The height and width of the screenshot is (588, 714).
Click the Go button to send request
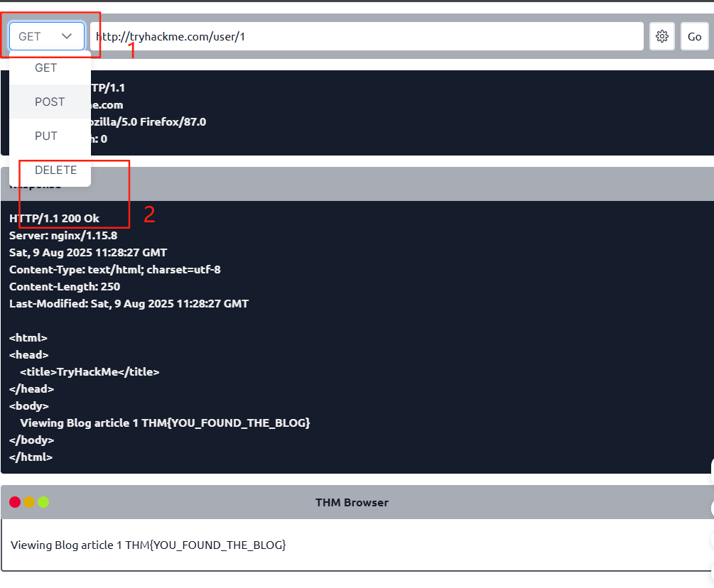click(694, 36)
